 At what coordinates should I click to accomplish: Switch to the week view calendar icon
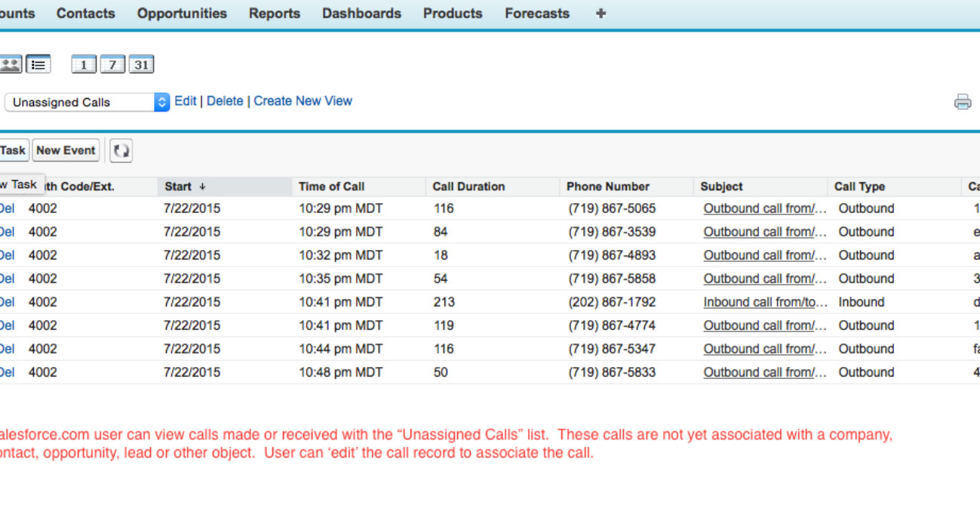(112, 64)
